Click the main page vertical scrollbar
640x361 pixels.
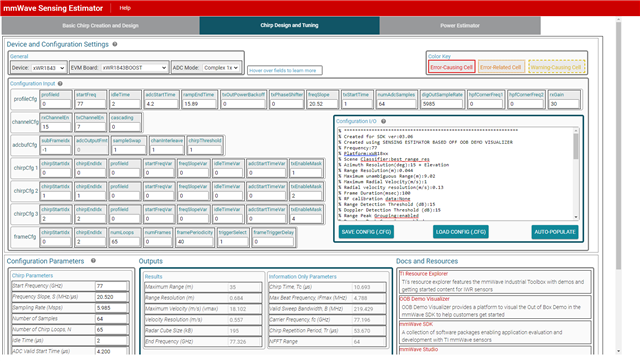point(618,145)
